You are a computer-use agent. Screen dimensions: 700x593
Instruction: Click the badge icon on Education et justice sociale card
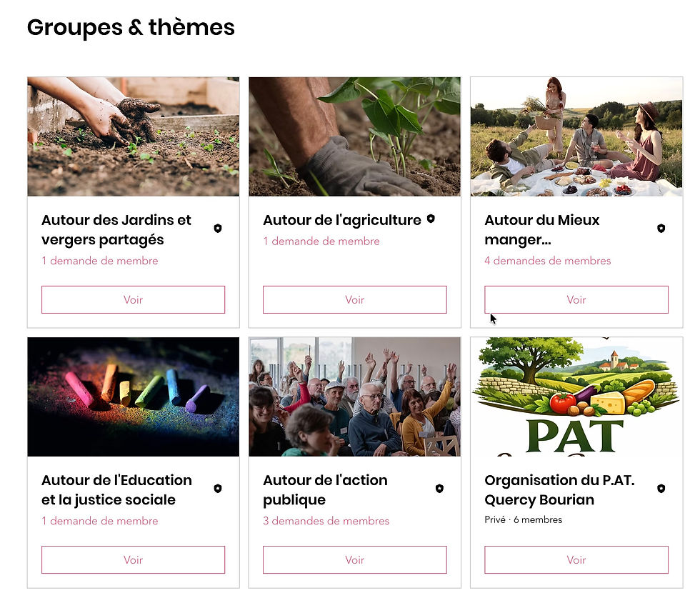point(217,488)
